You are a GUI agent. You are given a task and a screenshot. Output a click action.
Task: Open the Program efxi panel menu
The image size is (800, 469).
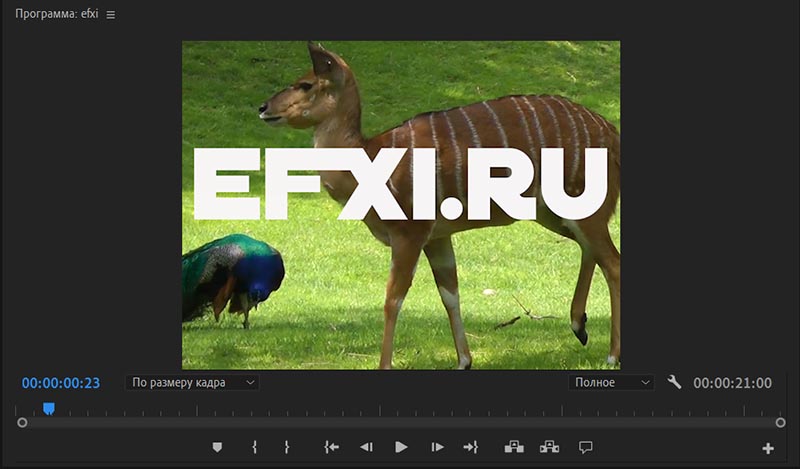111,15
